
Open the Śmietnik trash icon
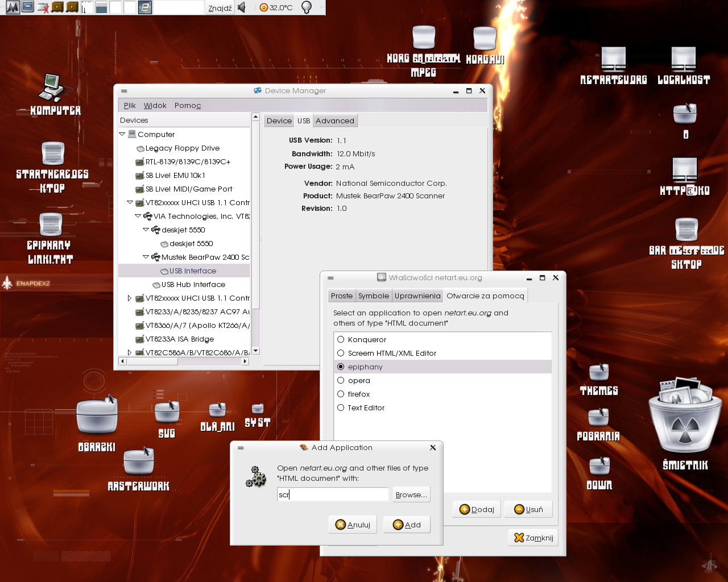tap(685, 418)
